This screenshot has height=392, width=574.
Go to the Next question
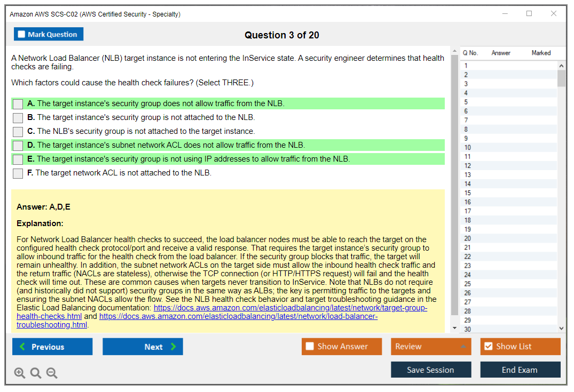point(143,347)
